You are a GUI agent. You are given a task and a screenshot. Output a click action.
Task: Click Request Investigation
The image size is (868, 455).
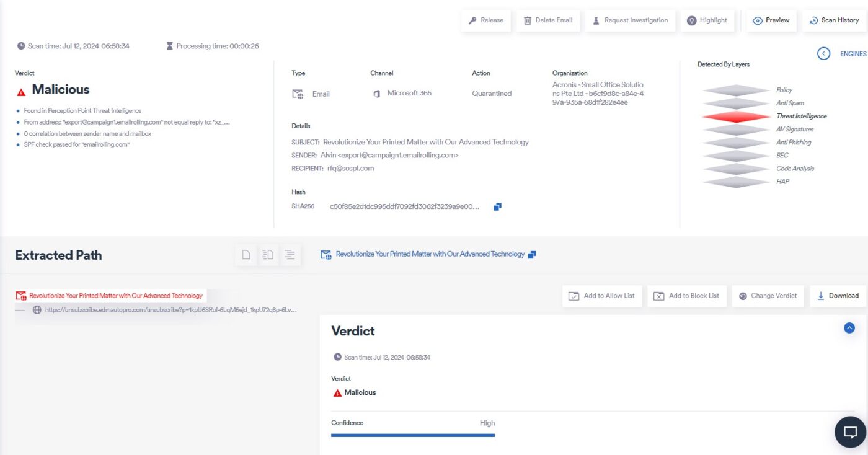point(630,20)
